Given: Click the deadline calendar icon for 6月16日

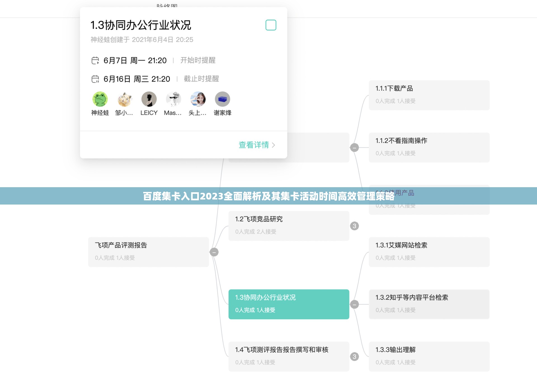Looking at the screenshot, I should [x=95, y=79].
